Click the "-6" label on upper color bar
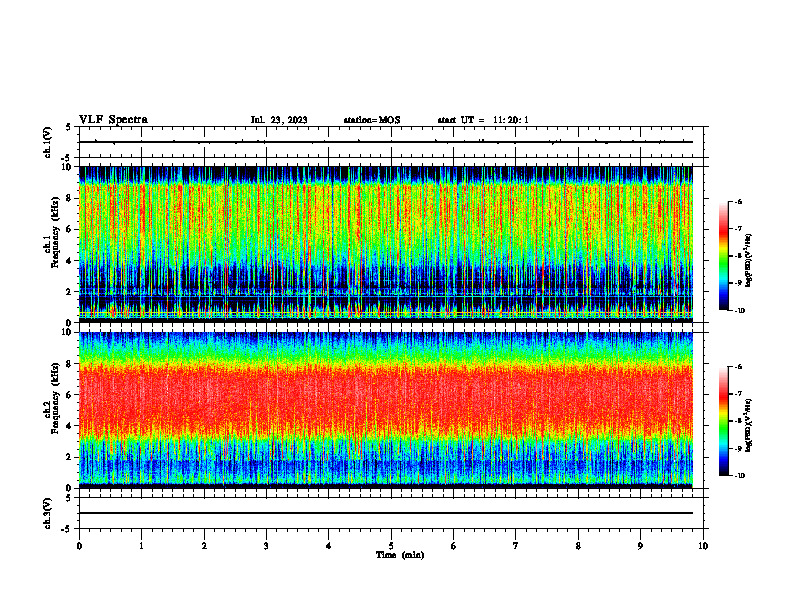Image resolution: width=792 pixels, height=612 pixels. pos(738,201)
